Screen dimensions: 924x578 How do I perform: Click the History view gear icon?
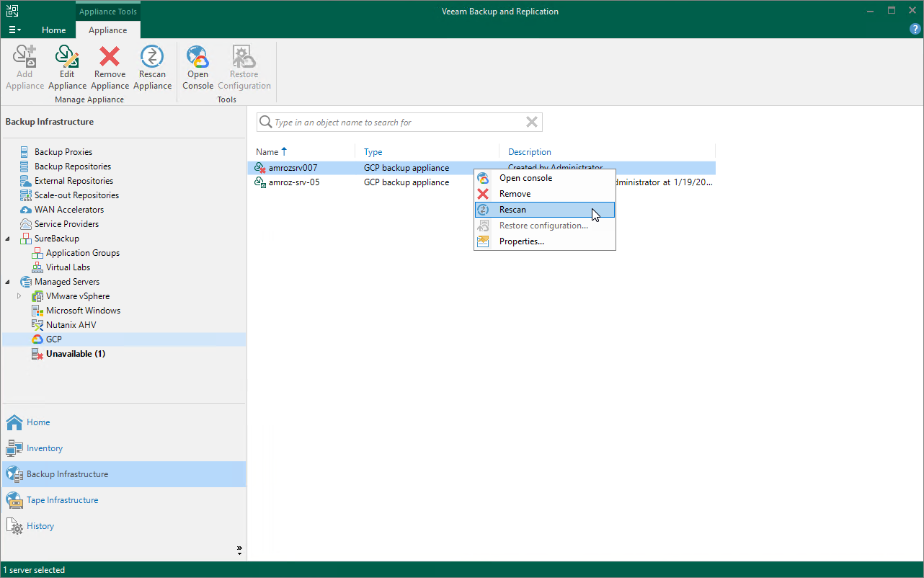[14, 526]
